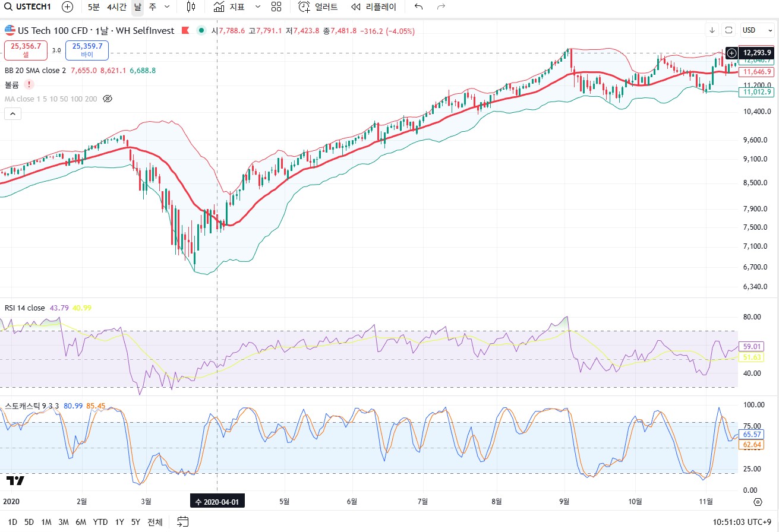
Task: Click the down arrow icon beside USD
Action: click(x=712, y=30)
